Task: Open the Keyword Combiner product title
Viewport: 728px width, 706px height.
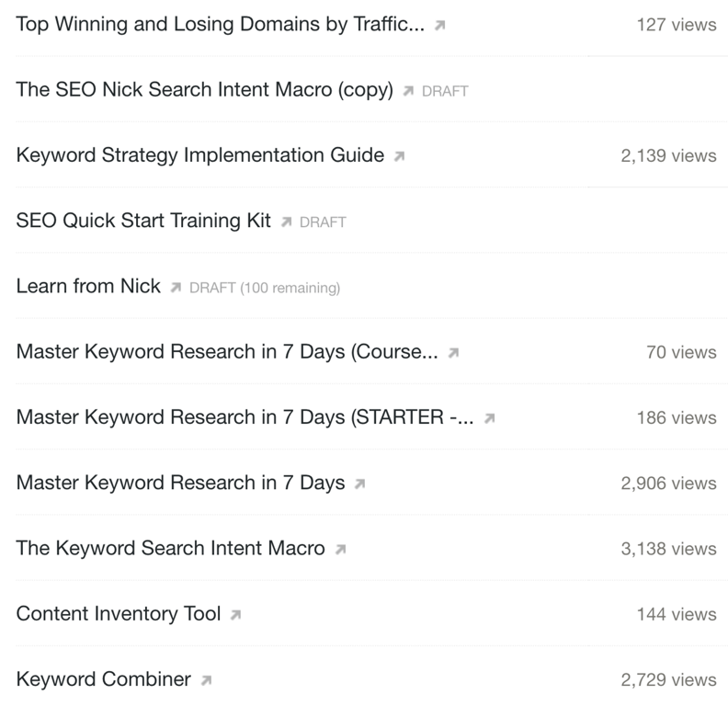Action: click(103, 680)
